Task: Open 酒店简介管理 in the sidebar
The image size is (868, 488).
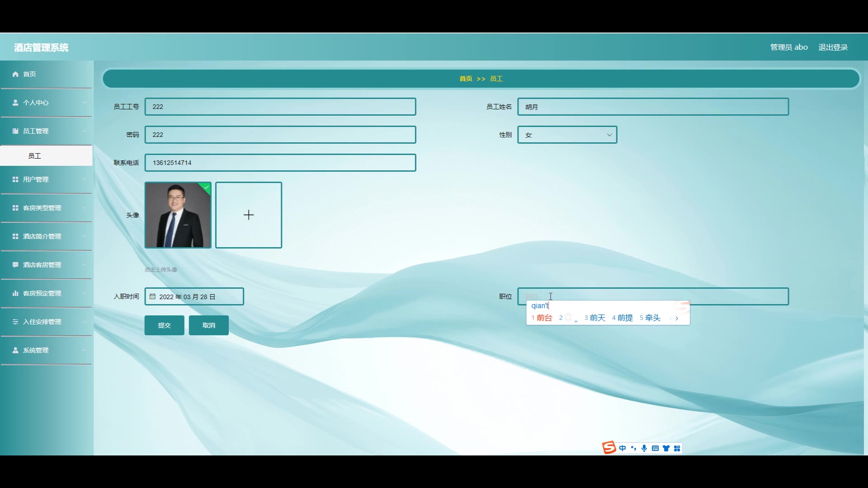Action: (46, 236)
